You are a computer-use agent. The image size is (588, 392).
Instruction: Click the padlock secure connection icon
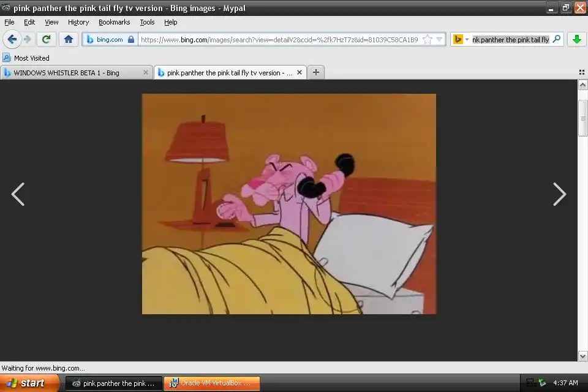(131, 39)
